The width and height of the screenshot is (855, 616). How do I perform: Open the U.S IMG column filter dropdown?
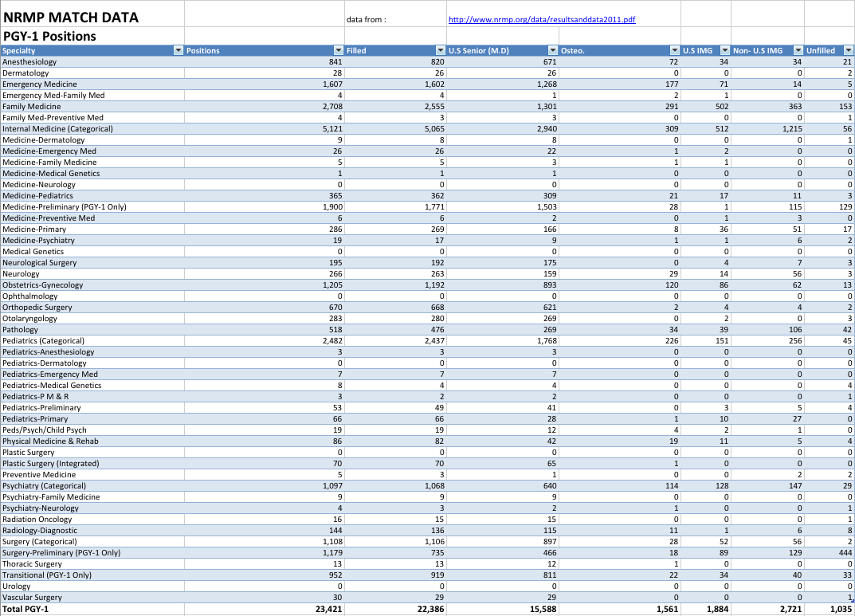725,51
